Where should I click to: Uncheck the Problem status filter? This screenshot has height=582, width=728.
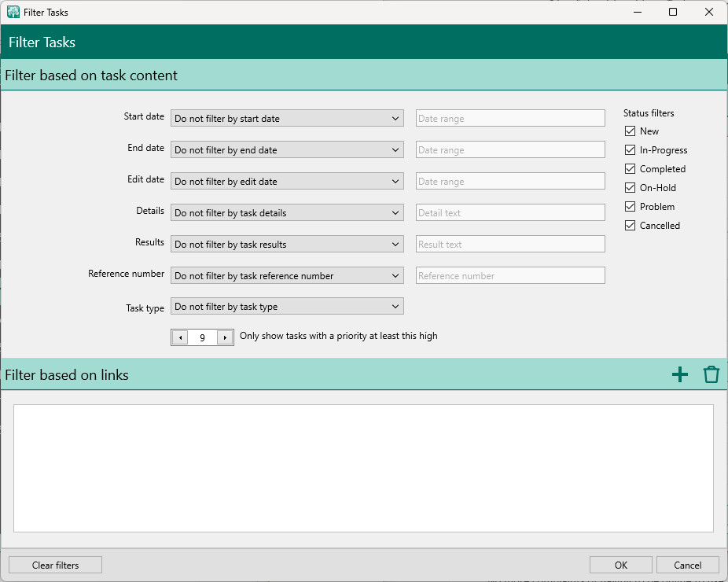pos(630,207)
